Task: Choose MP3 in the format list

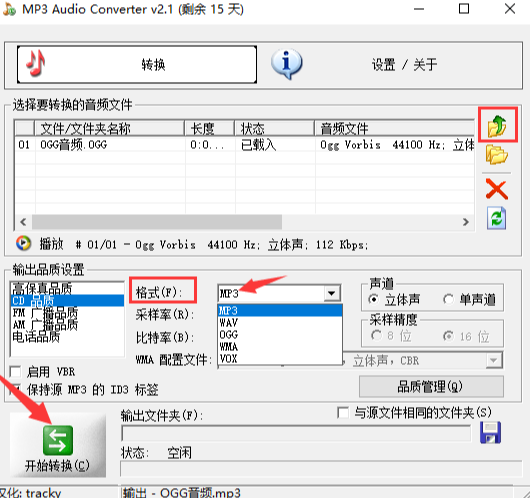Action: point(280,310)
